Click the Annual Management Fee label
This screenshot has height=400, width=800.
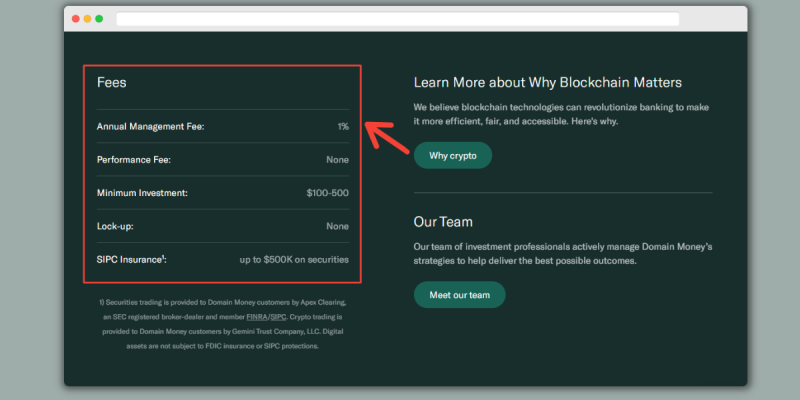[151, 127]
